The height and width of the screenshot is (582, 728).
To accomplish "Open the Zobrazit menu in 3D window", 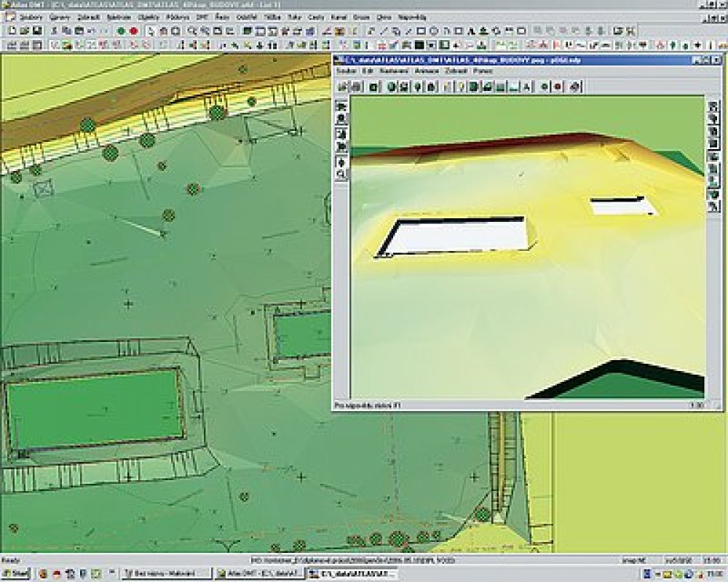I will coord(456,71).
